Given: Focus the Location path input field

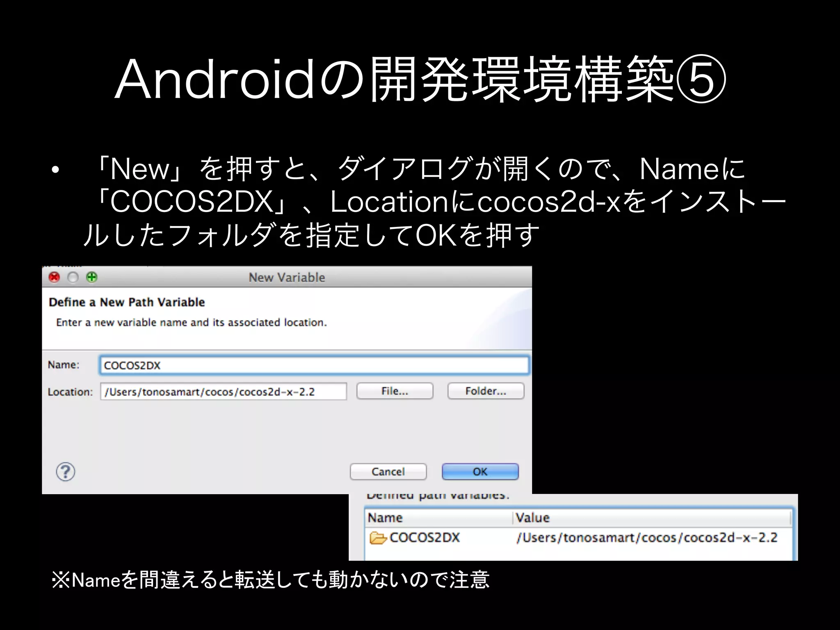Looking at the screenshot, I should tap(224, 391).
